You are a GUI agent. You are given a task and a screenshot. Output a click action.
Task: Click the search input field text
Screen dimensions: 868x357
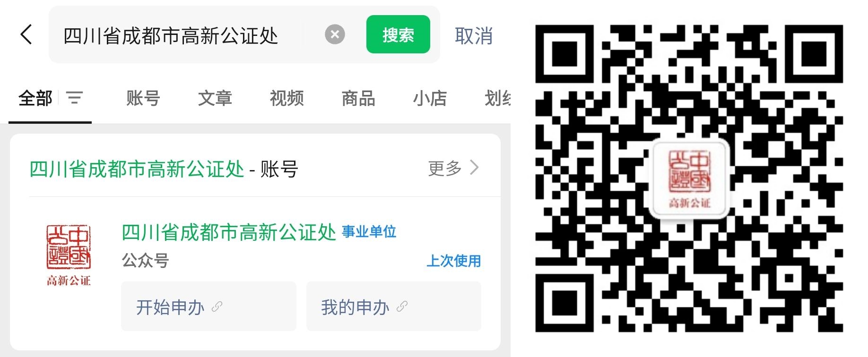point(171,35)
